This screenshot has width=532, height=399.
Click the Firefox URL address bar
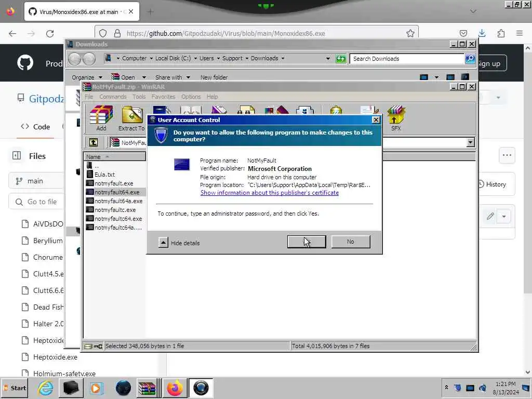(256, 33)
